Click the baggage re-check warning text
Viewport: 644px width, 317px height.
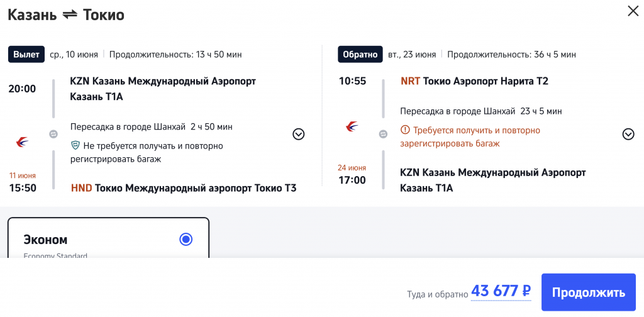pyautogui.click(x=470, y=136)
